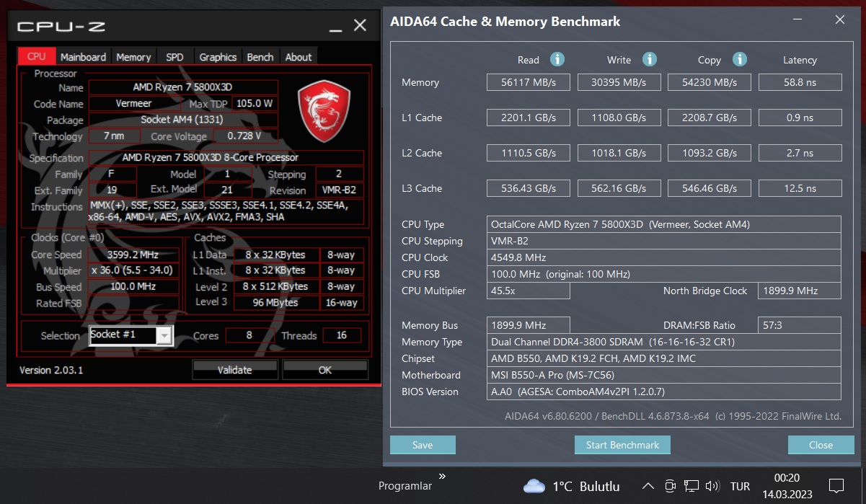Open the volume speaker tray icon

click(712, 486)
